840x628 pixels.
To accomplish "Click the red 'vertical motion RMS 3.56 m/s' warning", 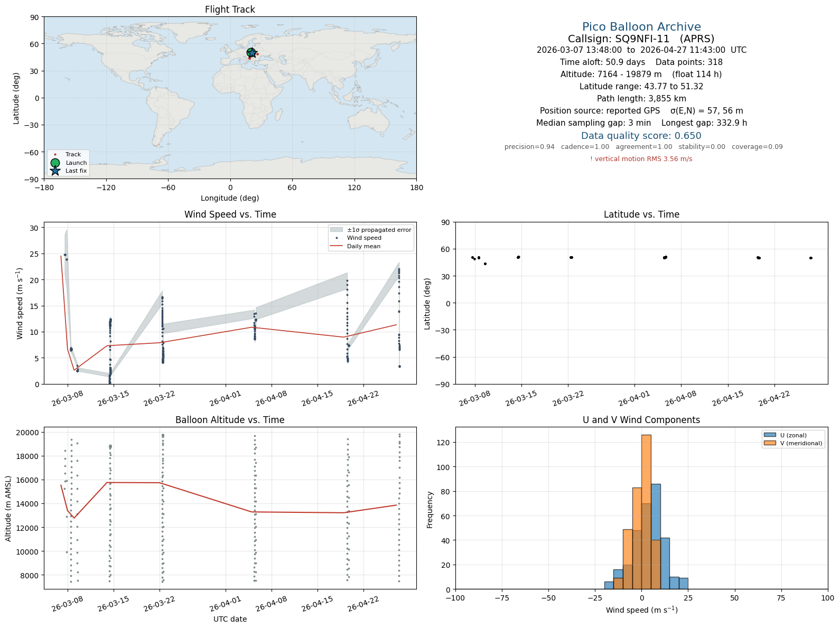I will [x=641, y=159].
